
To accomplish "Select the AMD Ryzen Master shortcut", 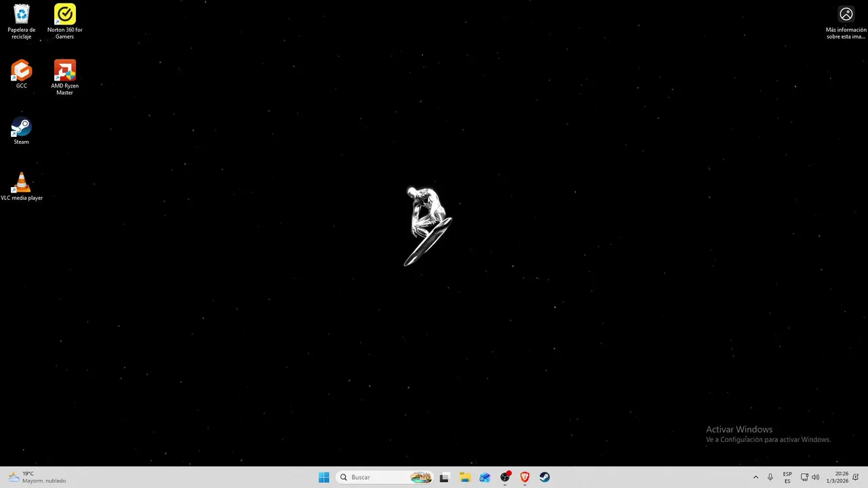I will pyautogui.click(x=65, y=77).
